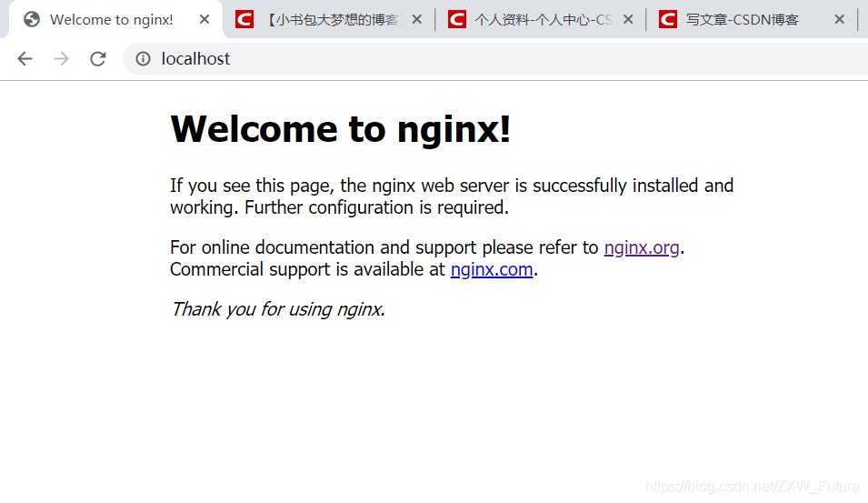Close the 小书包大梦想的博客 tab

417,19
